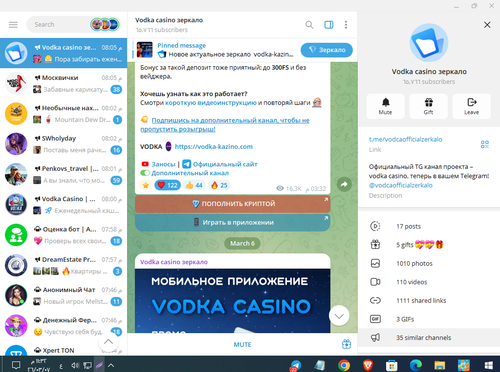Viewport: 500px width, 372px height.
Task: Click the posts icon in info panel
Action: [x=375, y=226]
